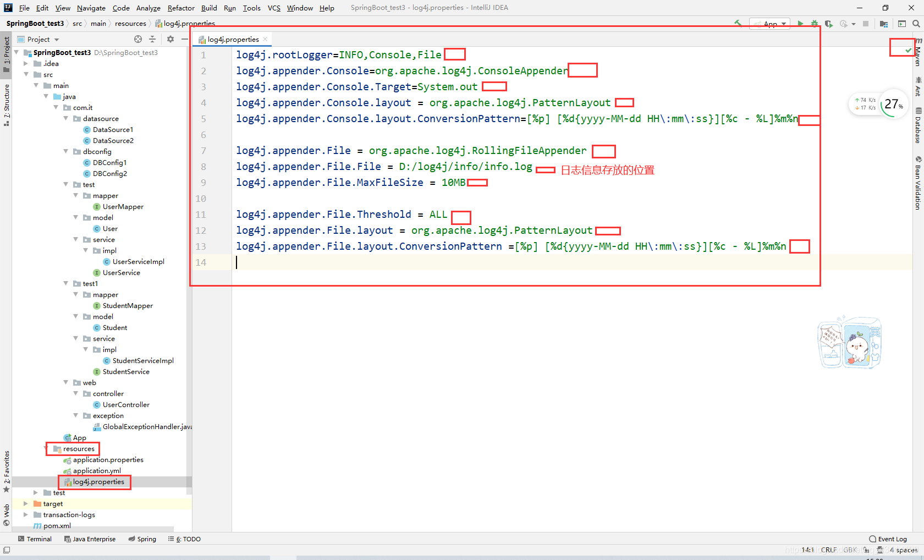The width and height of the screenshot is (924, 560).
Task: Open the Event Log
Action: coord(888,539)
